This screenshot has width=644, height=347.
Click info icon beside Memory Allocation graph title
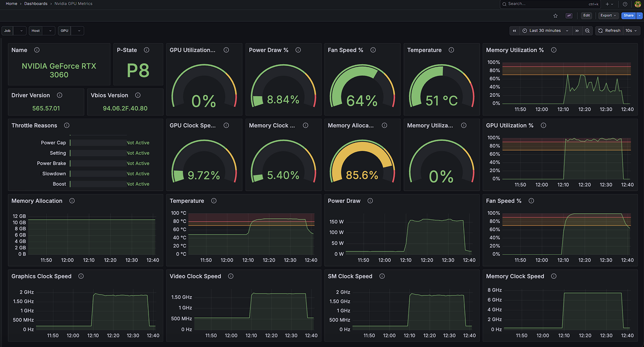(x=72, y=201)
